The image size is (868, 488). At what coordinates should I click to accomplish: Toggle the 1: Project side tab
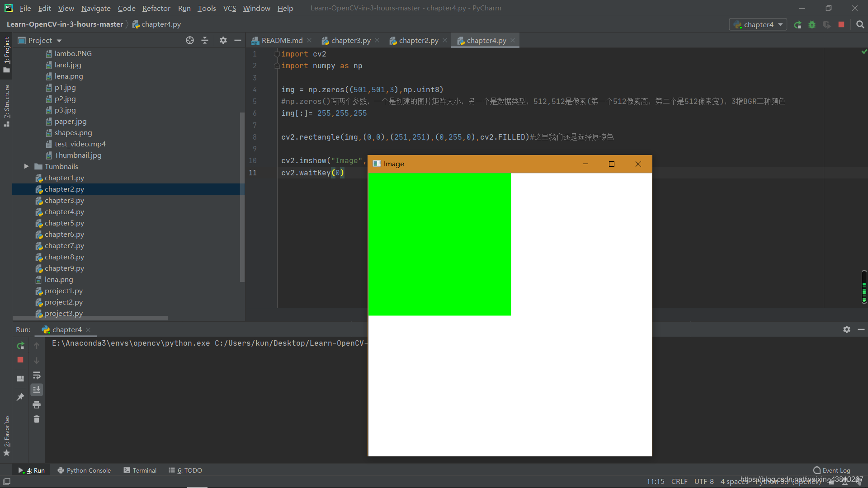point(6,54)
